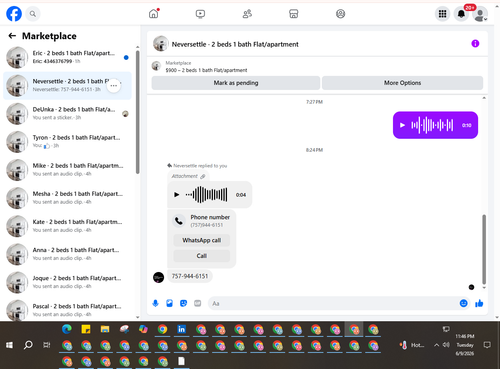Open Tyron conversation
This screenshot has width=500, height=369.
tap(67, 142)
